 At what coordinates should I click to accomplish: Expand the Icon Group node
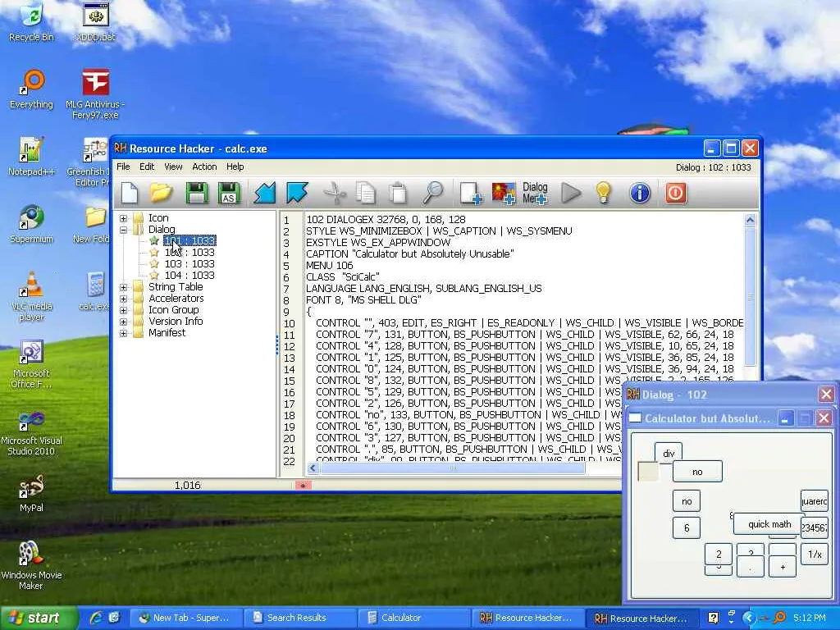pyautogui.click(x=123, y=310)
